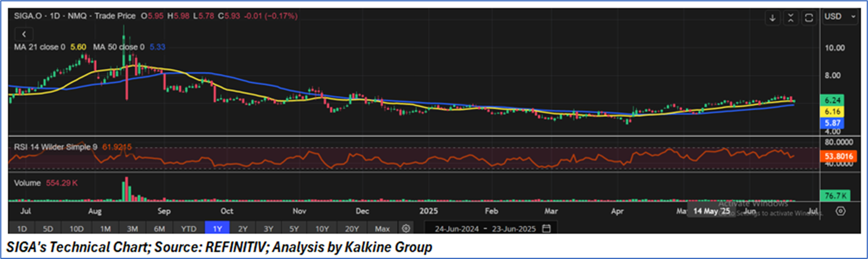
Task: Select the 1M range tab
Action: (x=105, y=228)
